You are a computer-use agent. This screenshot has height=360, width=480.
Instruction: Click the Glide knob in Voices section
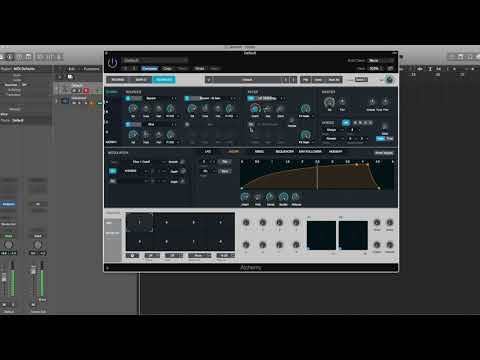point(385,126)
